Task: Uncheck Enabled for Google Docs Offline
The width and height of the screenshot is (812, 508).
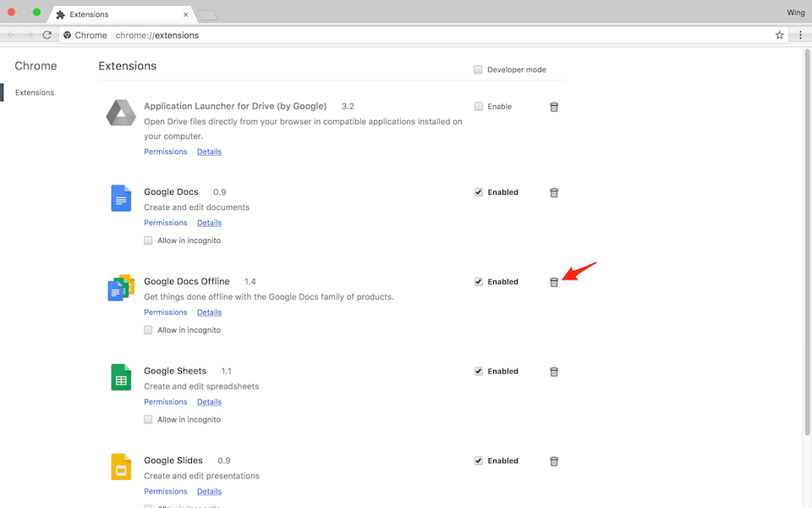Action: coord(479,281)
